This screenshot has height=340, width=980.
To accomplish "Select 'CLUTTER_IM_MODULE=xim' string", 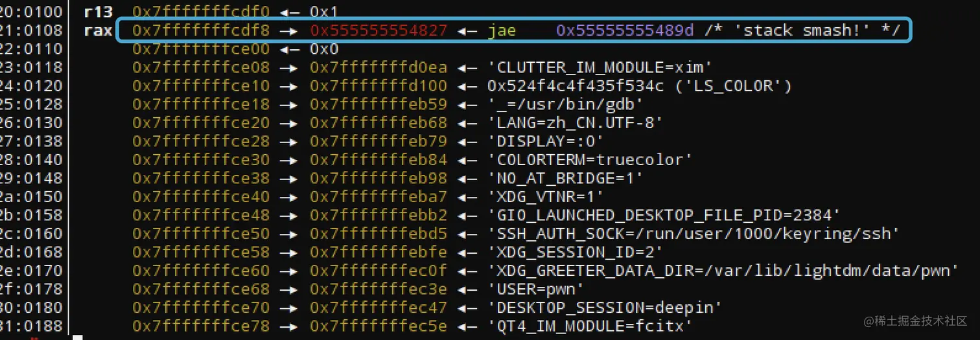I will 600,67.
